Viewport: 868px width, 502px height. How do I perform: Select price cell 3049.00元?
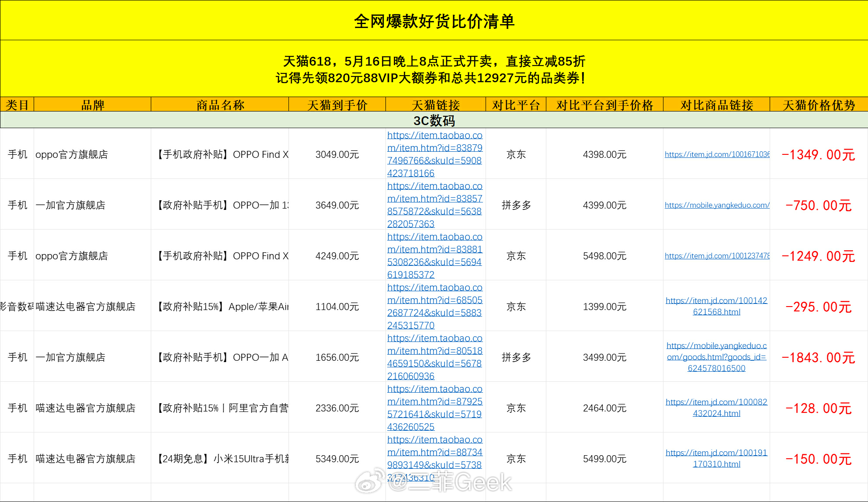tap(337, 154)
